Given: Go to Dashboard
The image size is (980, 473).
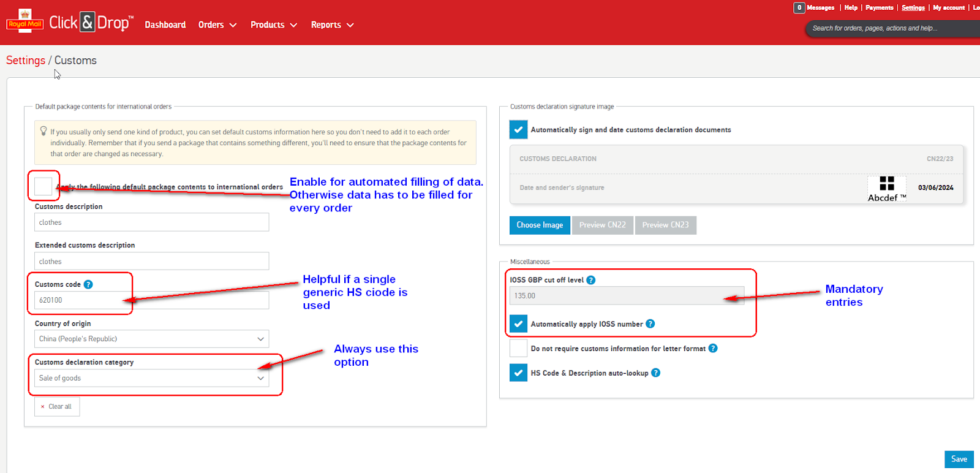Looking at the screenshot, I should pyautogui.click(x=165, y=25).
